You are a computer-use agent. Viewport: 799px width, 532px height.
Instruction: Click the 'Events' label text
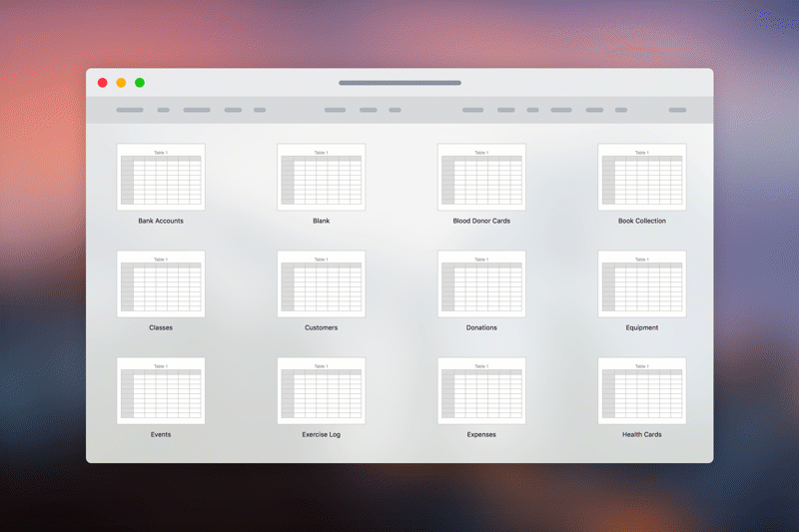161,434
